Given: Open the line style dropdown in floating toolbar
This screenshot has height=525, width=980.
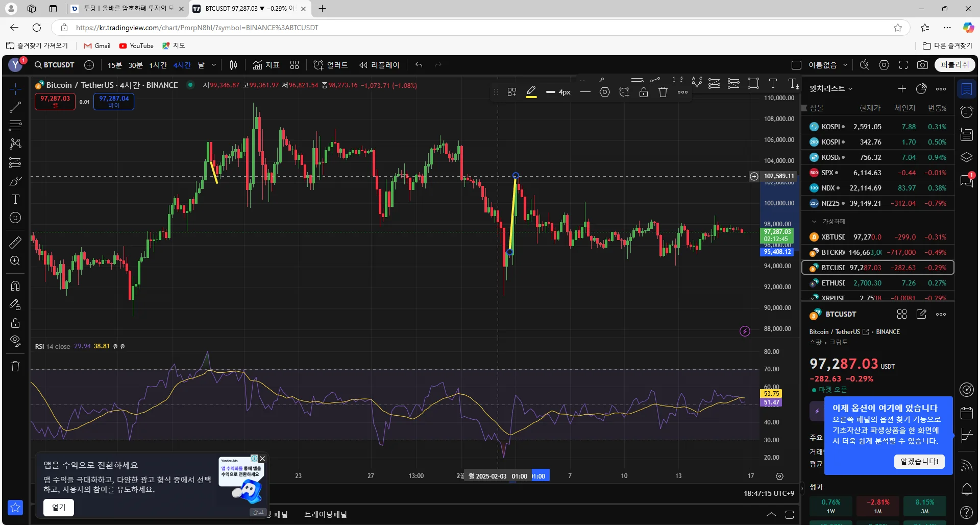Looking at the screenshot, I should tap(585, 92).
